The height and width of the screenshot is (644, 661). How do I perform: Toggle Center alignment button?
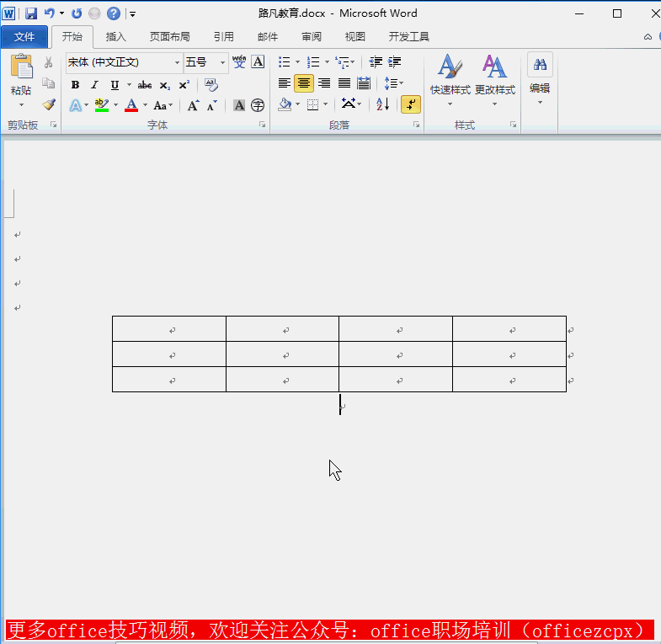(x=303, y=83)
